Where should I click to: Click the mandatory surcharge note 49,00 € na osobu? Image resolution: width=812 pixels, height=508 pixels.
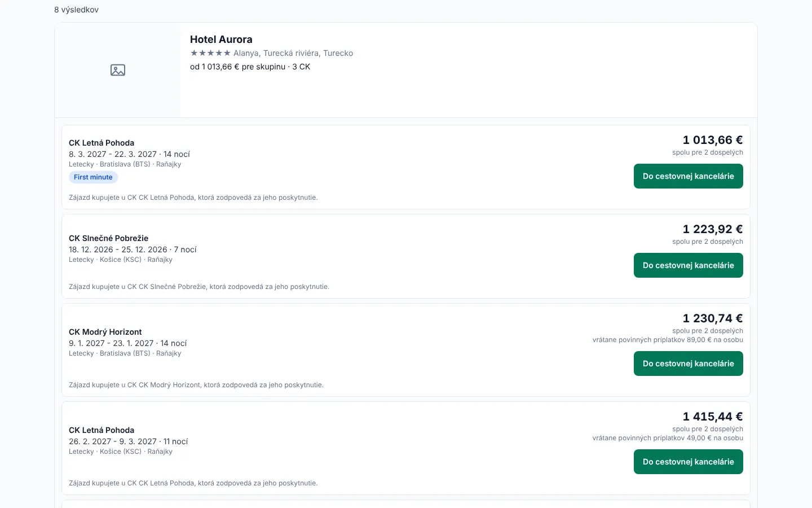(668, 438)
